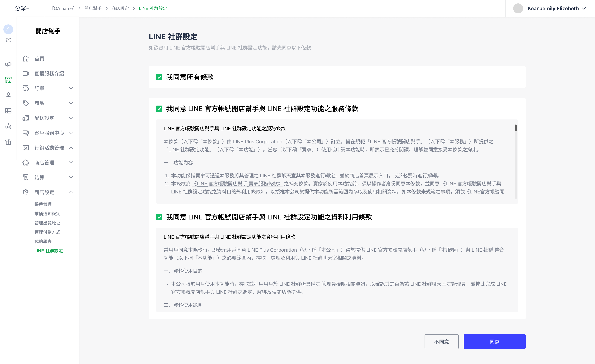595x364 pixels.
Task: Expand the 訂單 menu chevron
Action: (x=71, y=88)
